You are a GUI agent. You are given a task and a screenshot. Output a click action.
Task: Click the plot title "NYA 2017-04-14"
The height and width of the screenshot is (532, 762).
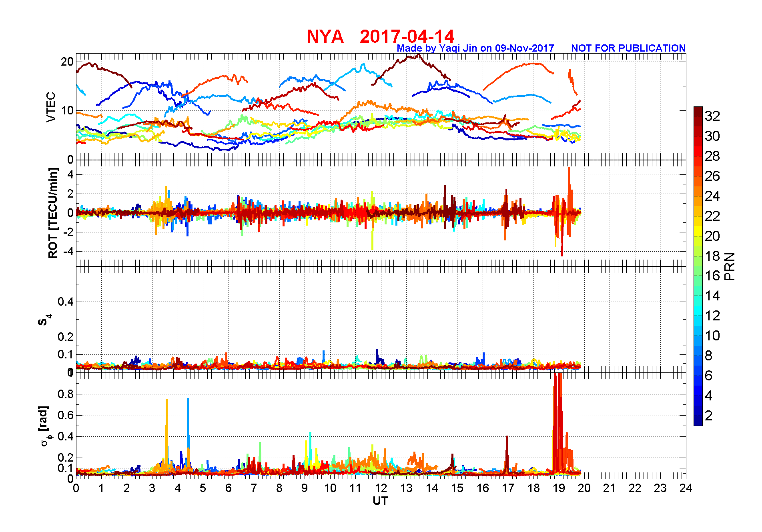[380, 36]
